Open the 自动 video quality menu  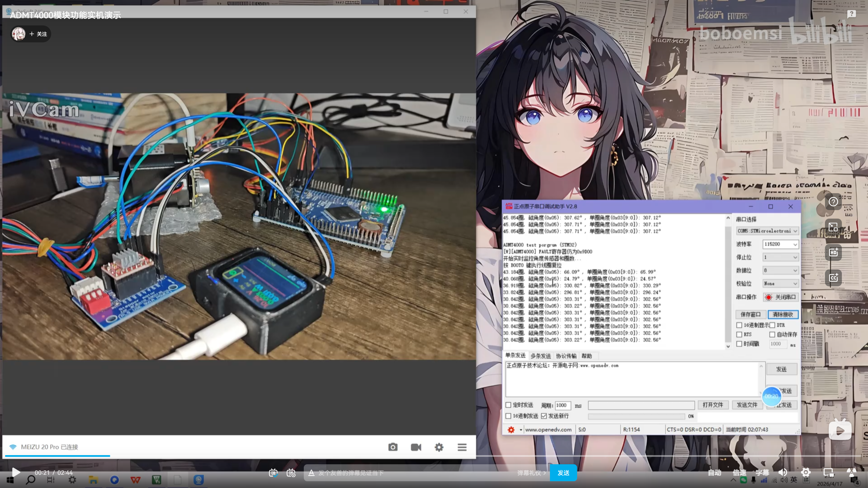tap(714, 472)
